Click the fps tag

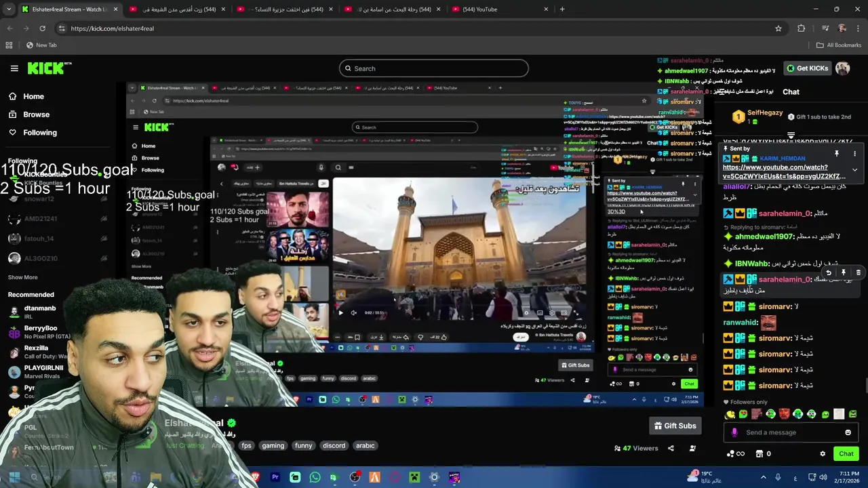246,446
